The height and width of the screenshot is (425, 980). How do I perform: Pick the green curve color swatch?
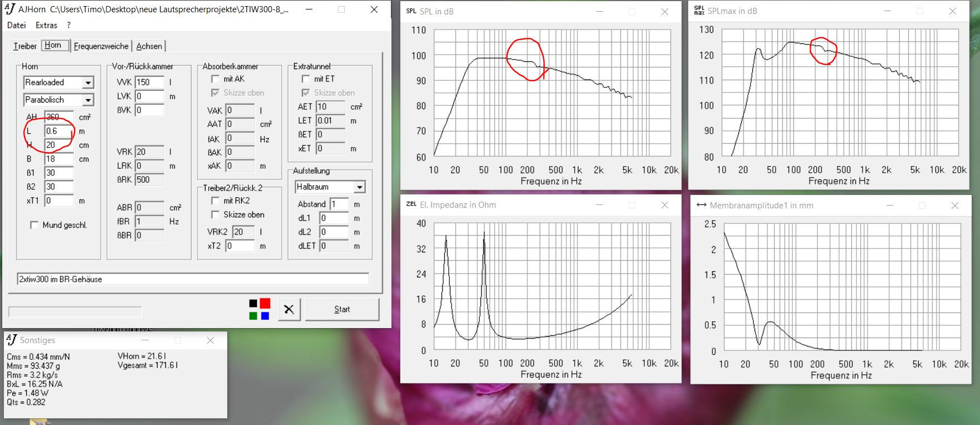coord(253,316)
